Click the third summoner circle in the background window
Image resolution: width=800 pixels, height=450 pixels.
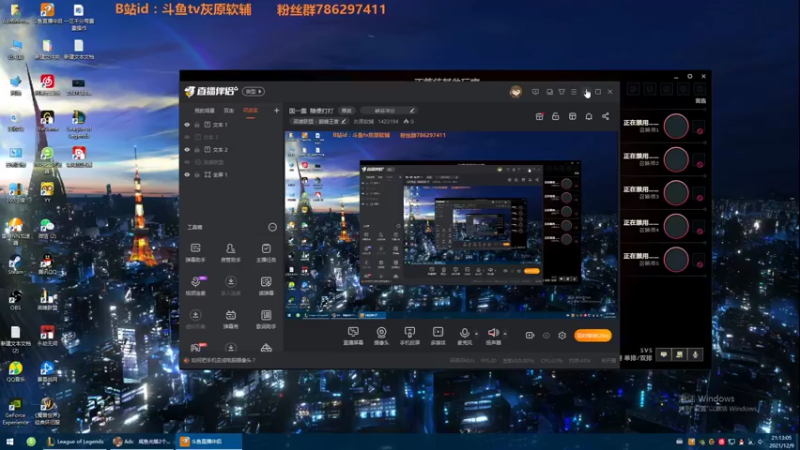tap(676, 193)
